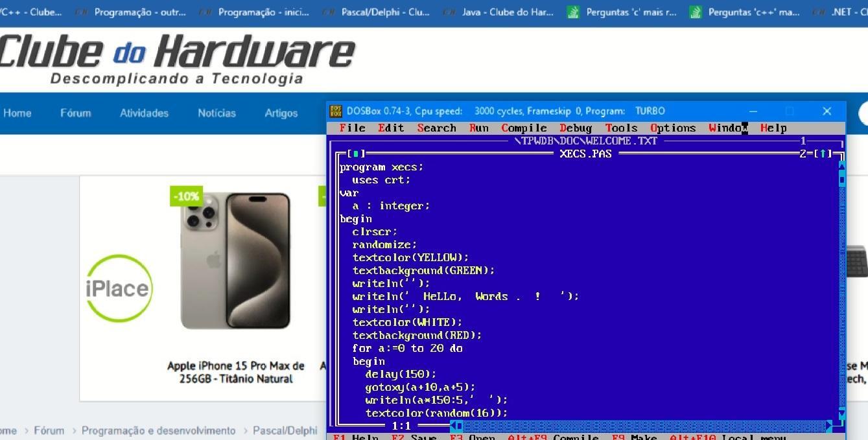This screenshot has height=440, width=868.
Task: Click the 'randomize;' code line
Action: coord(384,244)
